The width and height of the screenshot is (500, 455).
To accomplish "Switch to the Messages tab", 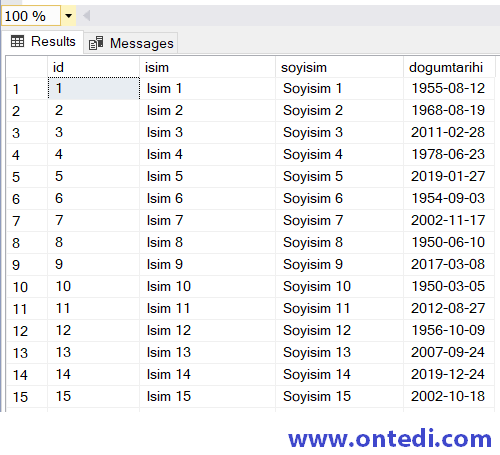I will pyautogui.click(x=131, y=43).
